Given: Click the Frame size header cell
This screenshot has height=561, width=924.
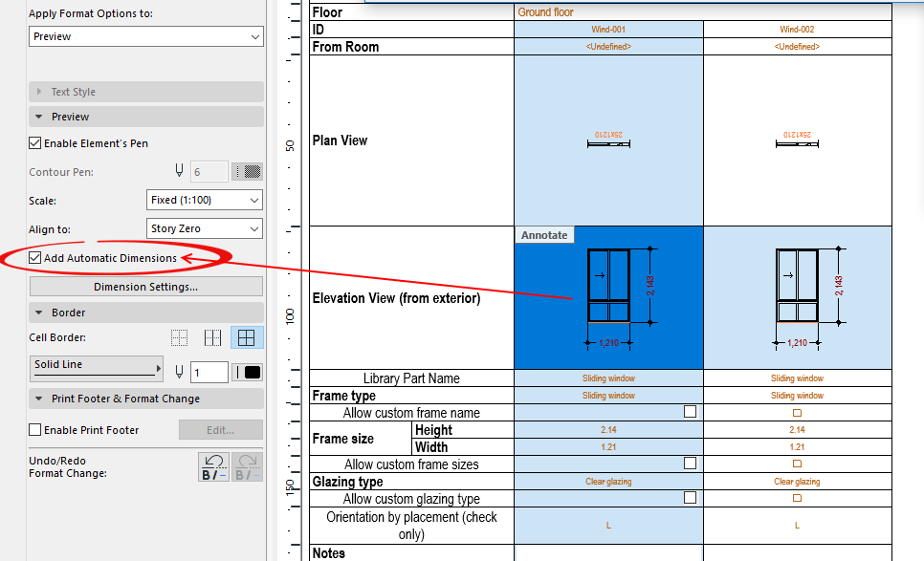Looking at the screenshot, I should coord(360,439).
